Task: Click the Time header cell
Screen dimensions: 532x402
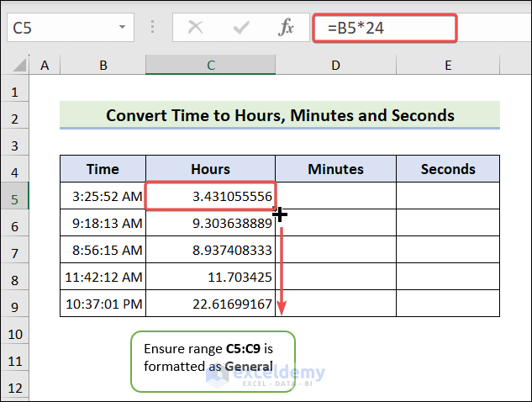Action: 103,169
